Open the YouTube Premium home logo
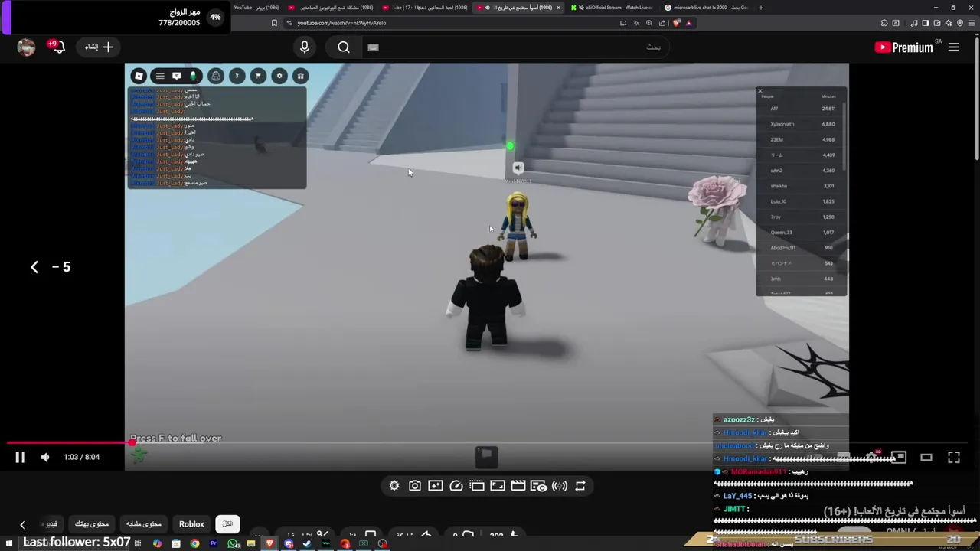 [903, 47]
